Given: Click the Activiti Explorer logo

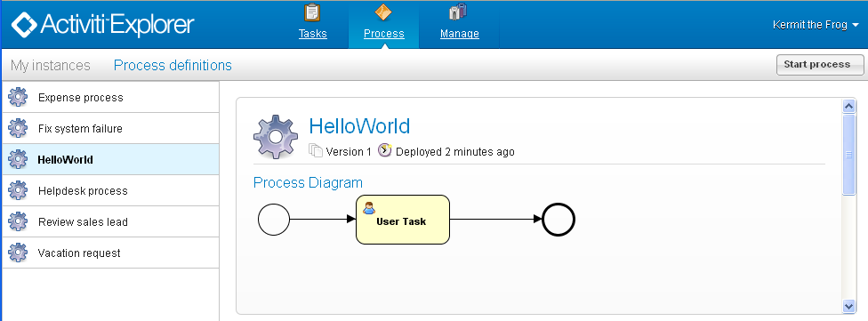Looking at the screenshot, I should (x=103, y=24).
